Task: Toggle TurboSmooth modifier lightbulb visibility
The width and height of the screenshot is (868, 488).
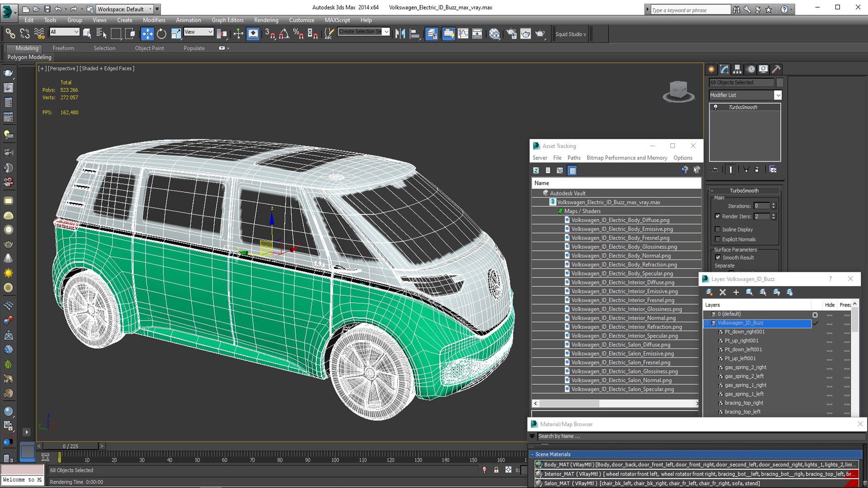Action: pyautogui.click(x=716, y=107)
